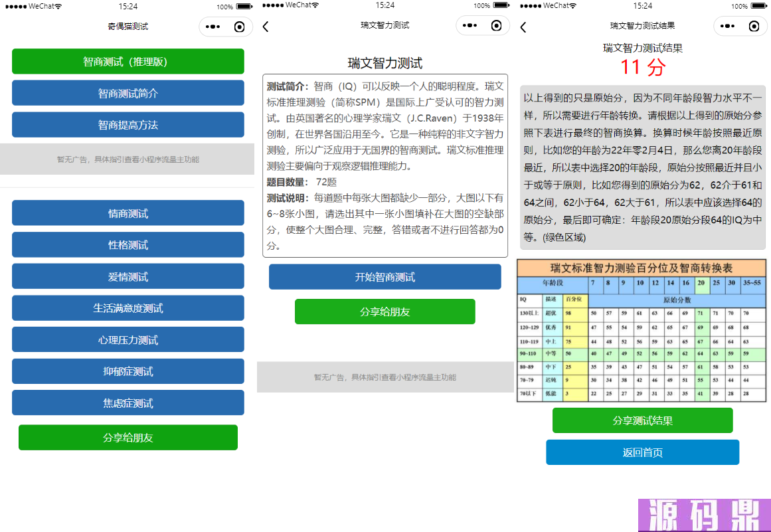Viewport: 771px width, 532px height.
Task: Go back using the arrow on 瑞文智力测试 intro screen
Action: (x=266, y=26)
